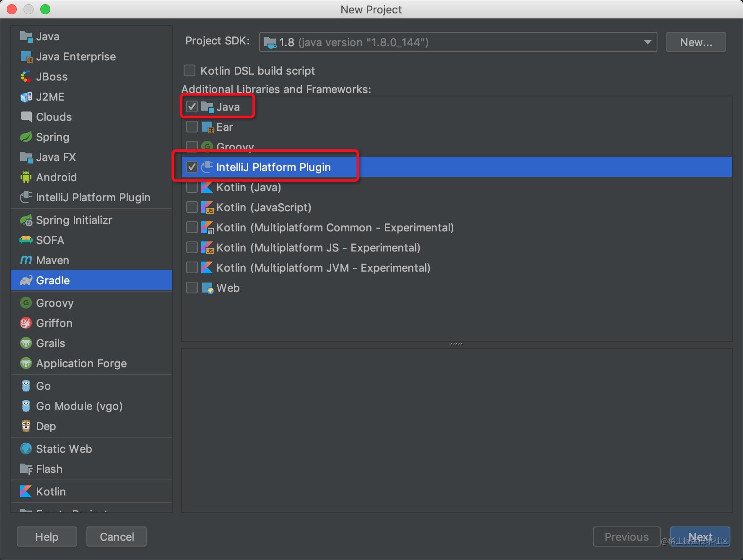This screenshot has height=560, width=743.
Task: Click the Maven icon in sidebar
Action: [26, 260]
